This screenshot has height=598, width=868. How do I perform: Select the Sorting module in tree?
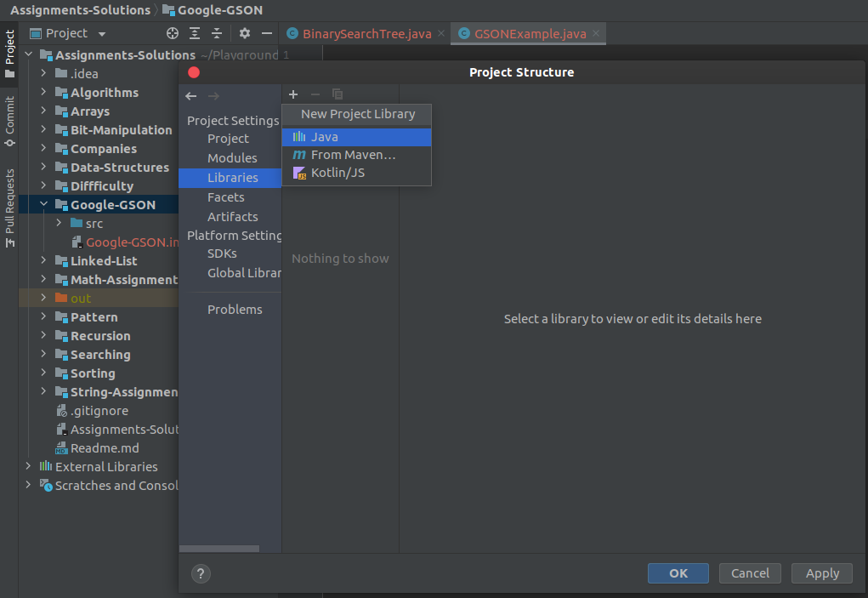pos(93,373)
